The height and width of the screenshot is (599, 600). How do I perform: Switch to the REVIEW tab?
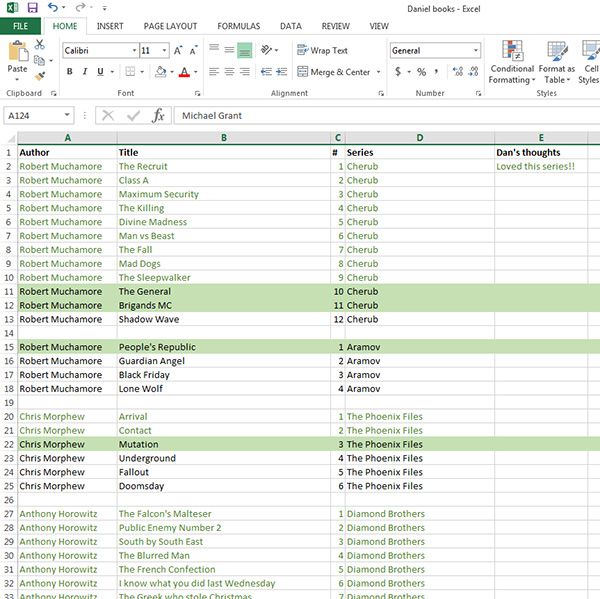(336, 26)
